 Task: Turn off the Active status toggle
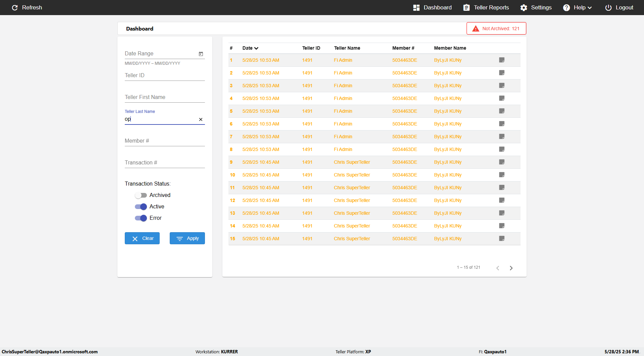[x=141, y=207]
